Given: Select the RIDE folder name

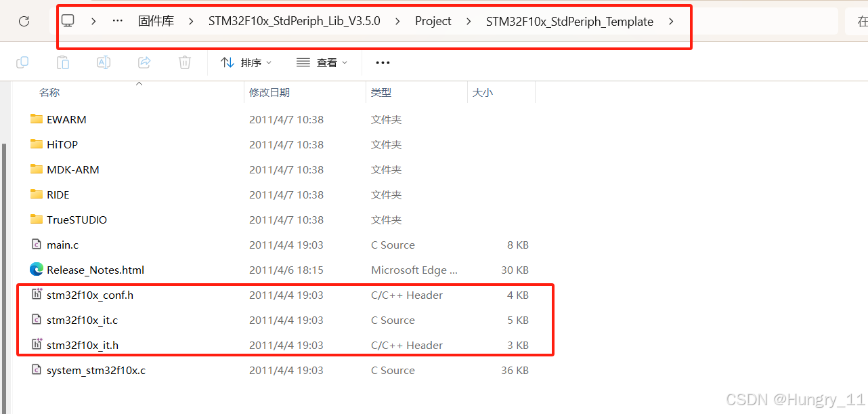Looking at the screenshot, I should point(58,194).
